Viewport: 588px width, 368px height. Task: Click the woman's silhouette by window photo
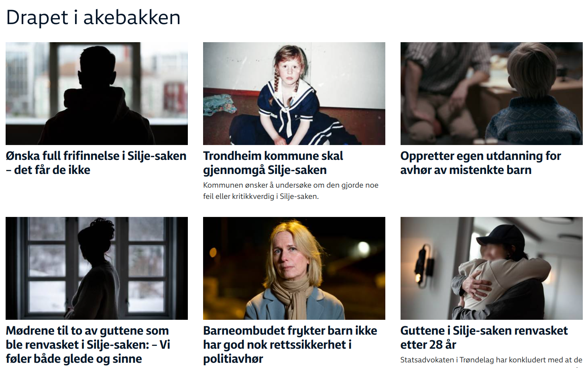click(97, 268)
